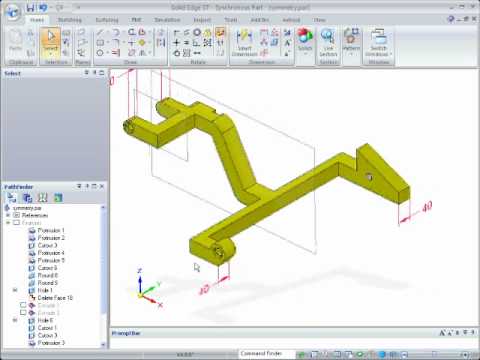Select Round 6 in the feature tree

pyautogui.click(x=48, y=275)
